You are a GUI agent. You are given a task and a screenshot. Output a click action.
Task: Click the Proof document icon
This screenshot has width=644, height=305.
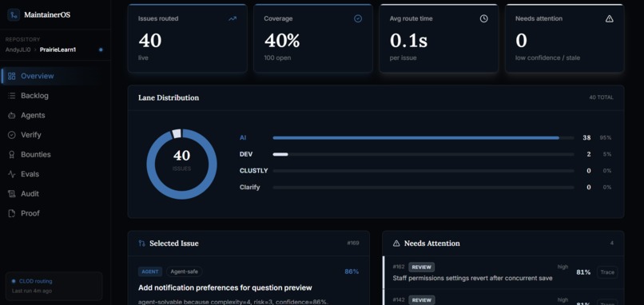pyautogui.click(x=11, y=213)
